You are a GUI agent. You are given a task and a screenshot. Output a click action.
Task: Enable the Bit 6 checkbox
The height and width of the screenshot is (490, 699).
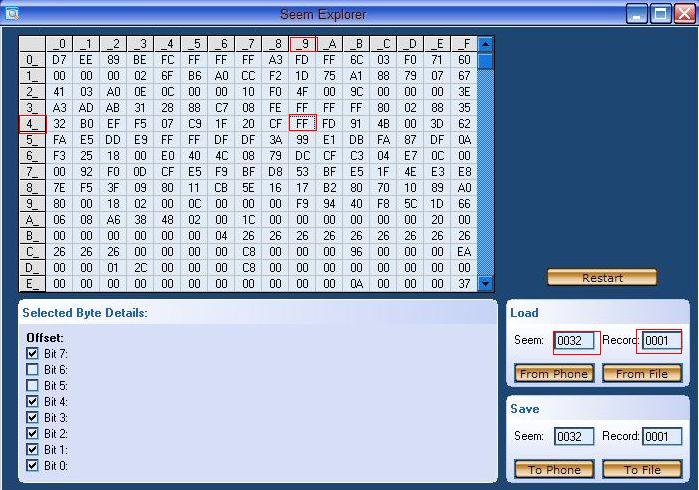[x=32, y=370]
